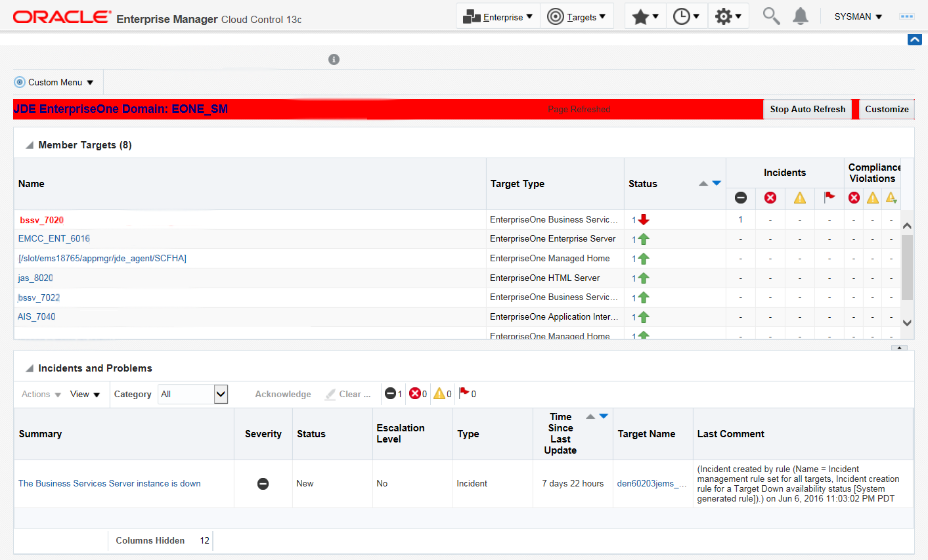
Task: Click the information icon above Custom Menu
Action: 334,60
